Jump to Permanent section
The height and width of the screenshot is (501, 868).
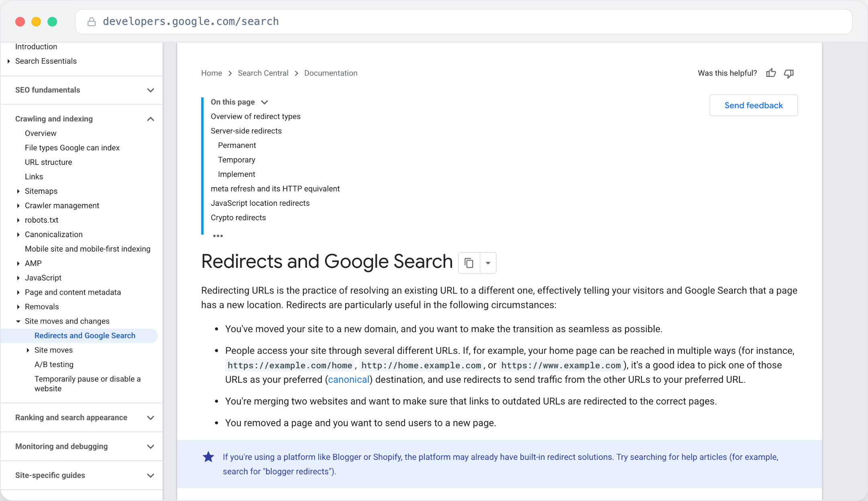pos(237,146)
